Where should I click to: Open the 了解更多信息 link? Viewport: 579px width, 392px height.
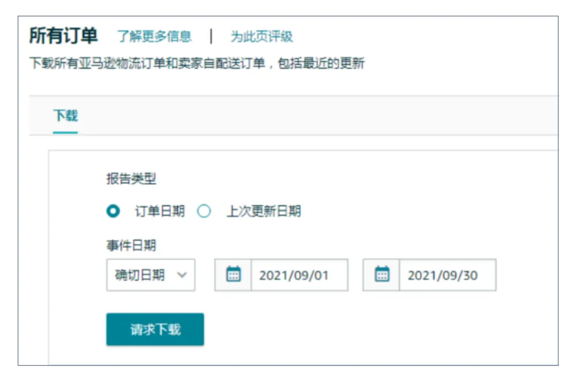click(x=154, y=36)
